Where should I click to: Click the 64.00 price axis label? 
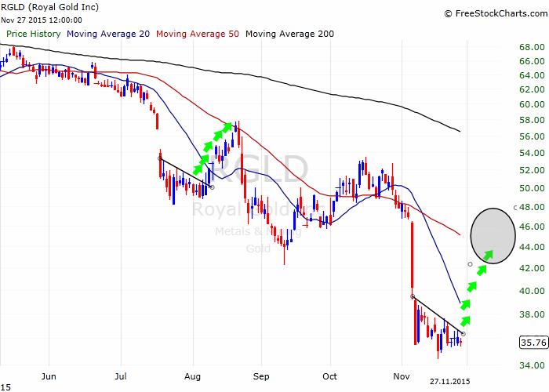pyautogui.click(x=533, y=75)
